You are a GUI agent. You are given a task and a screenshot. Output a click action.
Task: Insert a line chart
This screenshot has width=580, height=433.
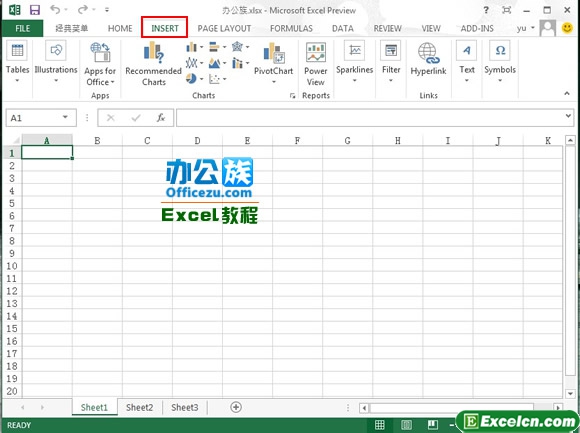192,63
